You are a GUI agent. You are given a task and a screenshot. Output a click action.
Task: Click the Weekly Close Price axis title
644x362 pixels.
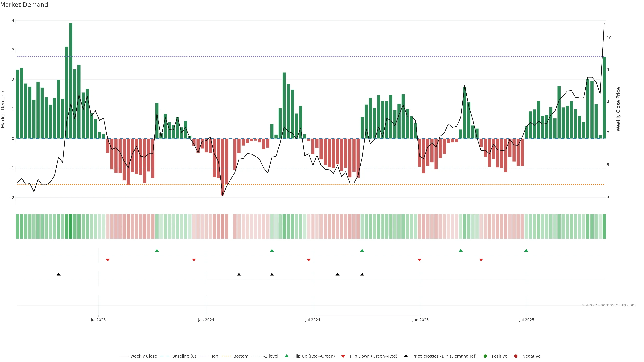(618, 109)
